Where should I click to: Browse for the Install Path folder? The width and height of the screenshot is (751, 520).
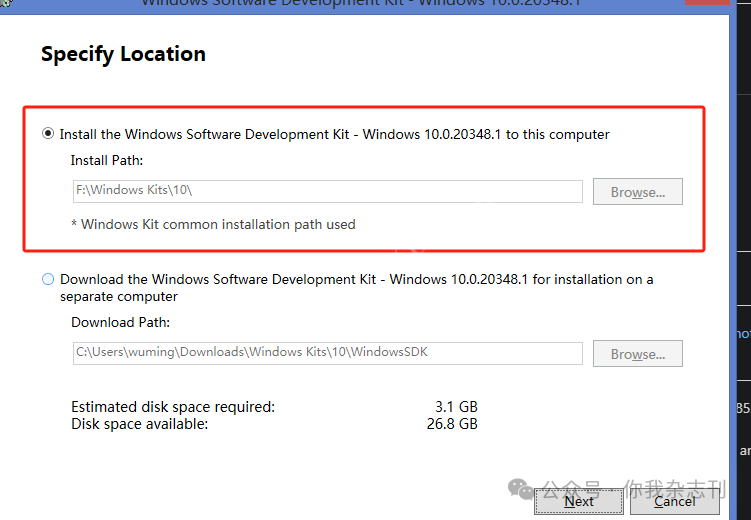[637, 192]
